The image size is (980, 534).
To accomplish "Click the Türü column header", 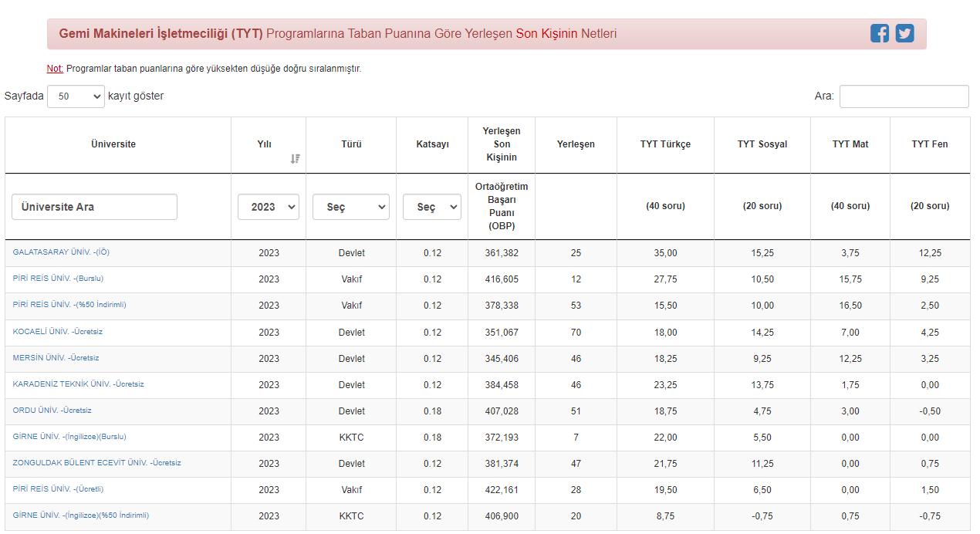I will click(351, 144).
